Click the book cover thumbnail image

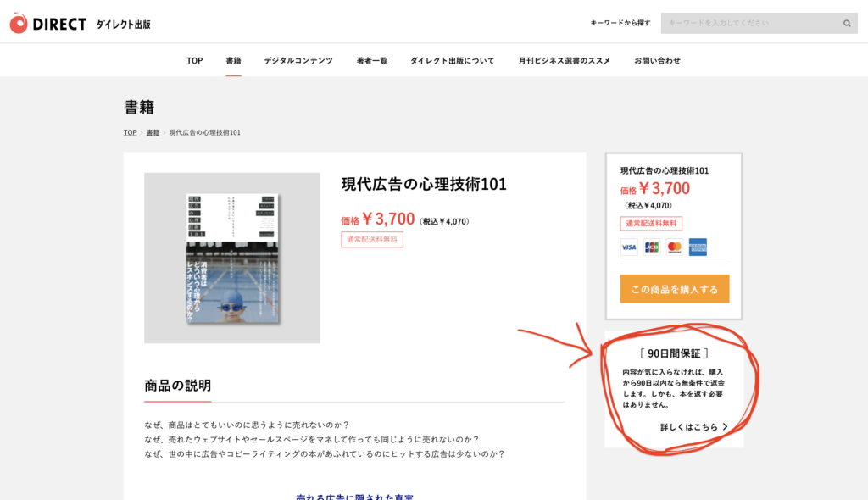[x=232, y=258]
